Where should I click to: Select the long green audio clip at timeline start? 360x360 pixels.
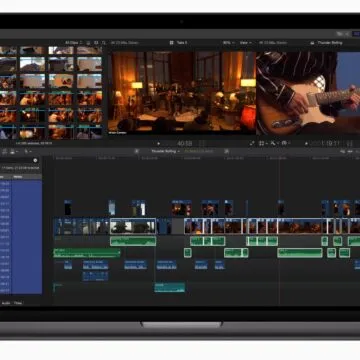click(x=87, y=253)
